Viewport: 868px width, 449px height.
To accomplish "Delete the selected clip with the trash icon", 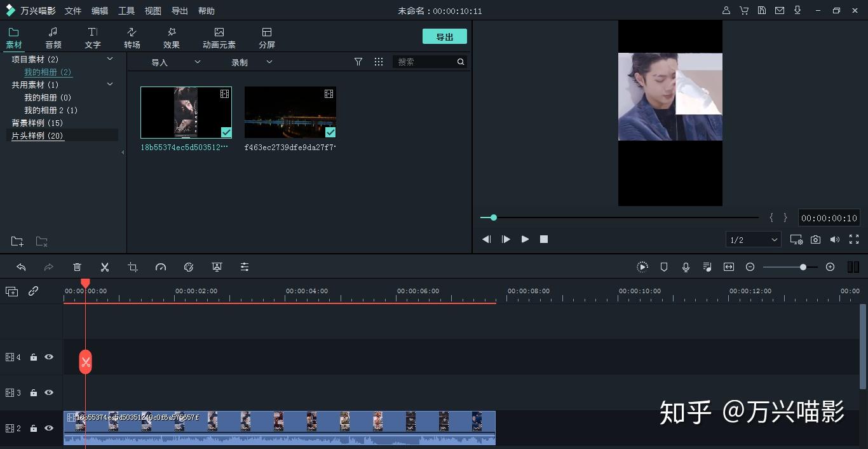I will (x=77, y=267).
